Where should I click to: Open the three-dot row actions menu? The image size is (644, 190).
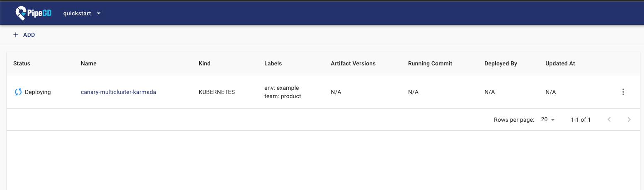(x=623, y=92)
